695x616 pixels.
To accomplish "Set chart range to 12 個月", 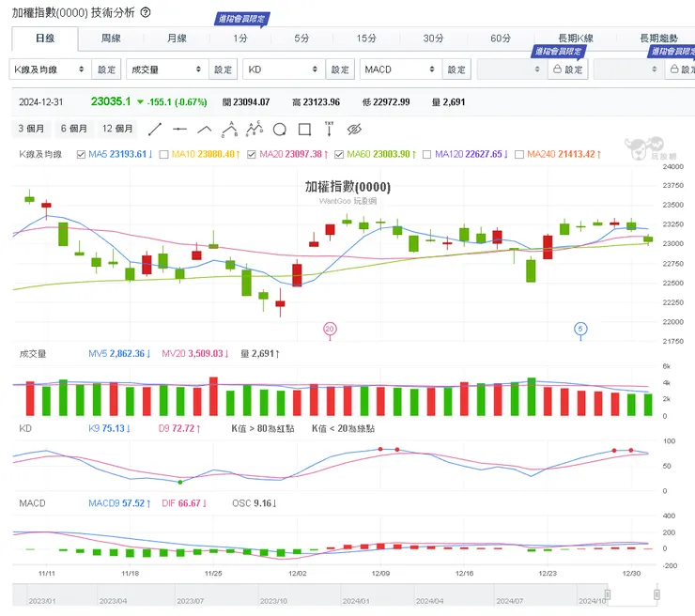I will pos(117,129).
